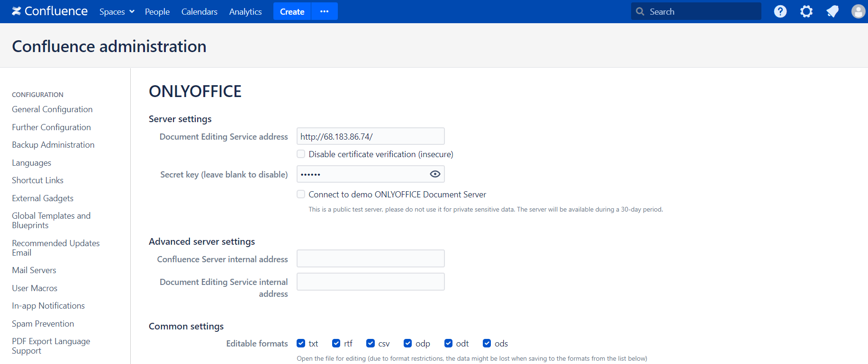This screenshot has height=364, width=868.
Task: Open the help question mark icon
Action: click(x=780, y=11)
